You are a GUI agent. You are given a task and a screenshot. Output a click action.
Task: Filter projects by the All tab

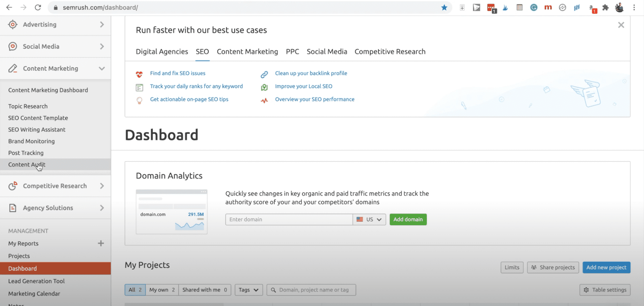(x=135, y=290)
